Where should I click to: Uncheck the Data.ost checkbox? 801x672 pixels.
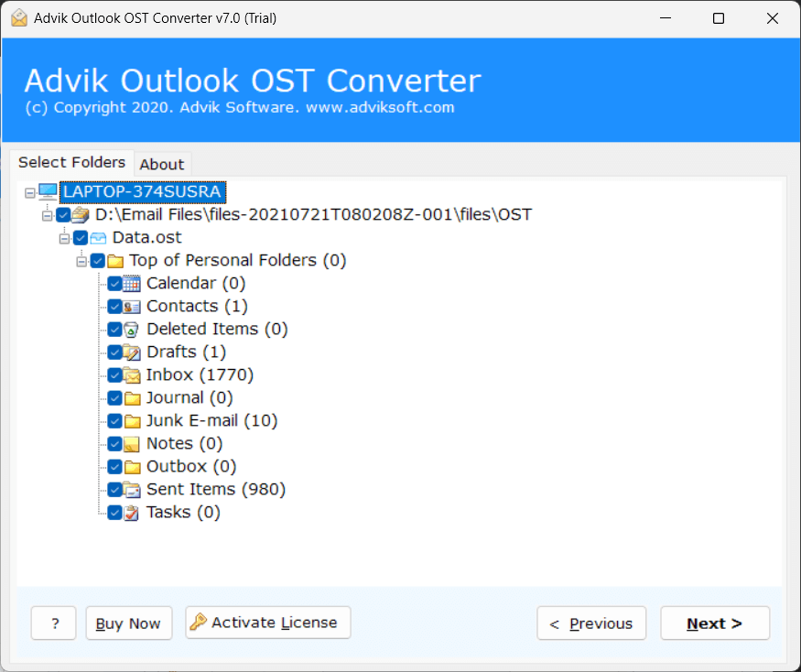tap(81, 238)
